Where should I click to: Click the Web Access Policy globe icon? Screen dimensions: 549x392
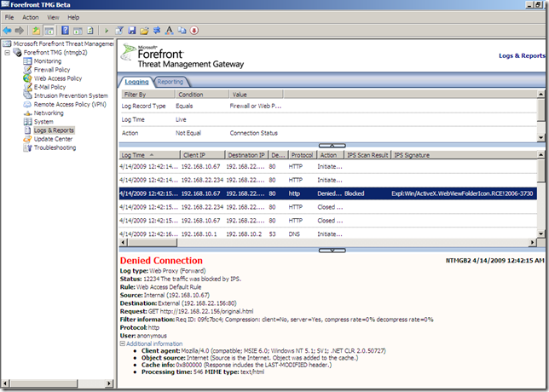pos(27,78)
